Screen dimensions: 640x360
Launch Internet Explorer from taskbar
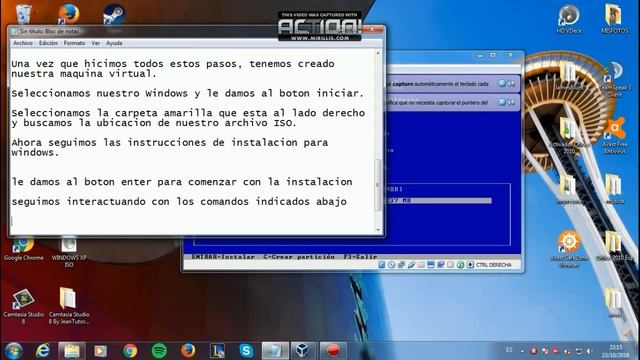pyautogui.click(x=42, y=351)
